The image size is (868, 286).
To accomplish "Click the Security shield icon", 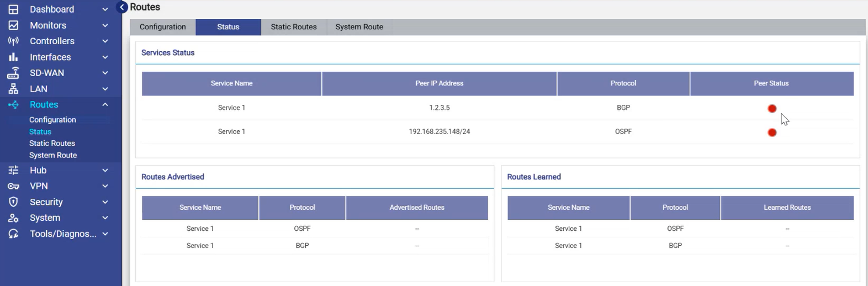I will pos(13,202).
